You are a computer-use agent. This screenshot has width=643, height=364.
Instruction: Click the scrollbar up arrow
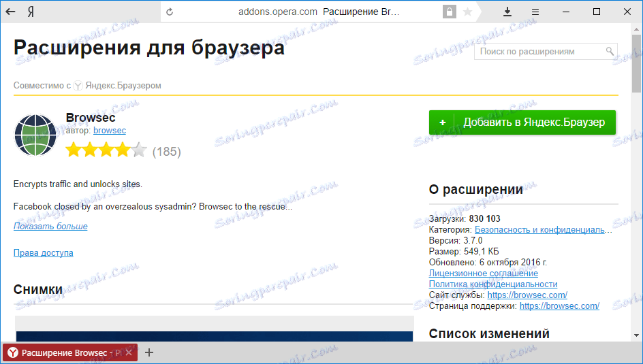[x=636, y=29]
